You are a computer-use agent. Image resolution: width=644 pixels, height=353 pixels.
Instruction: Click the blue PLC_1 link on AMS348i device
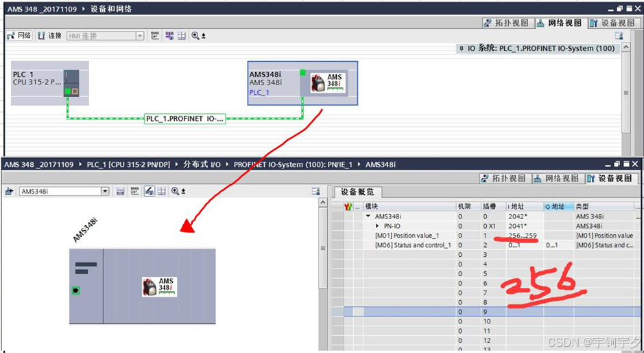tap(259, 93)
